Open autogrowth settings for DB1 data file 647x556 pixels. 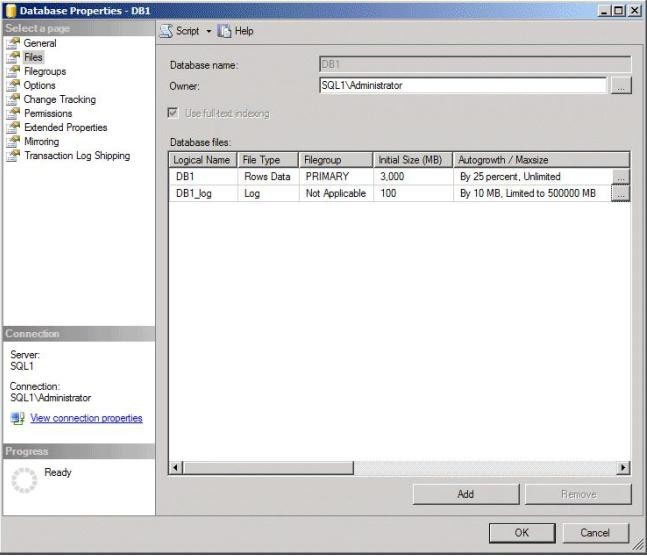tap(621, 177)
